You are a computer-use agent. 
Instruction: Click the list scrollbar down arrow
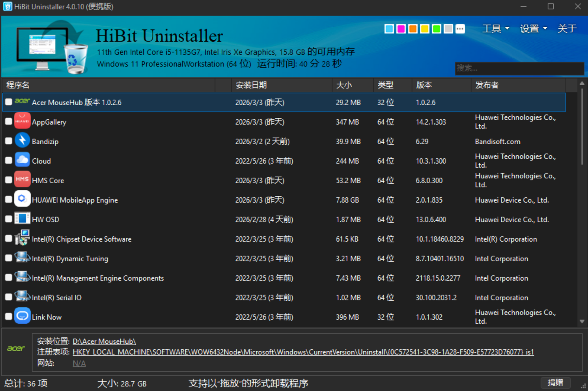tap(582, 321)
